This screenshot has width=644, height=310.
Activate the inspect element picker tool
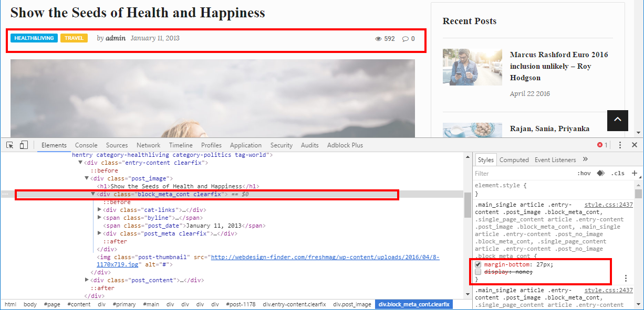pyautogui.click(x=10, y=145)
